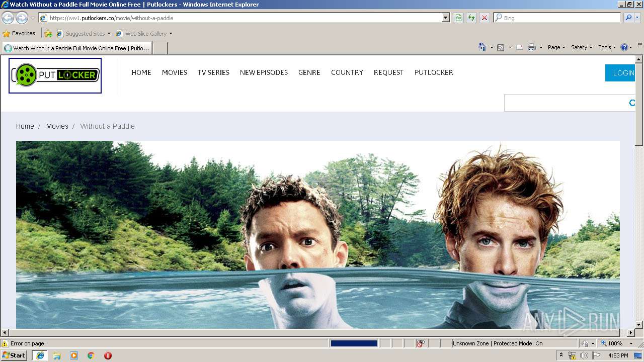The height and width of the screenshot is (362, 644).
Task: Open Internet Explorer from taskbar
Action: (x=40, y=355)
